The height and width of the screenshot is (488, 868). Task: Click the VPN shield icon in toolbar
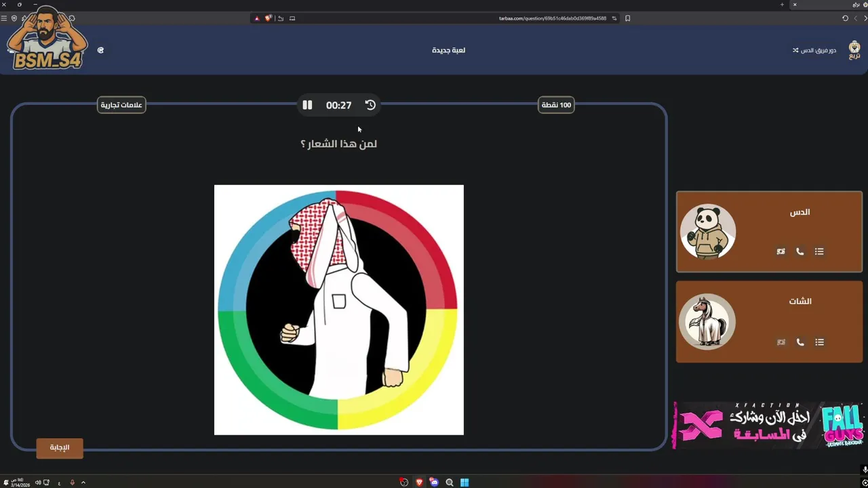(x=14, y=18)
